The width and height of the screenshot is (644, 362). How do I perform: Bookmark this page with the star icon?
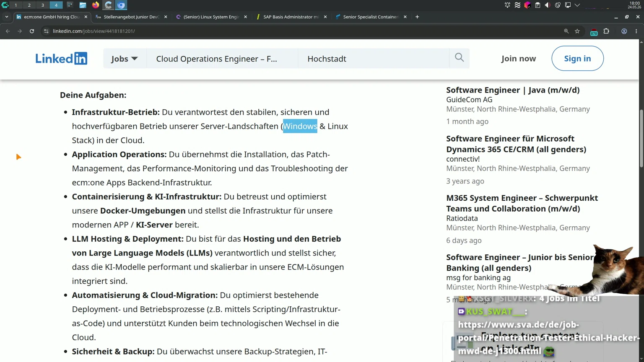pos(577,31)
